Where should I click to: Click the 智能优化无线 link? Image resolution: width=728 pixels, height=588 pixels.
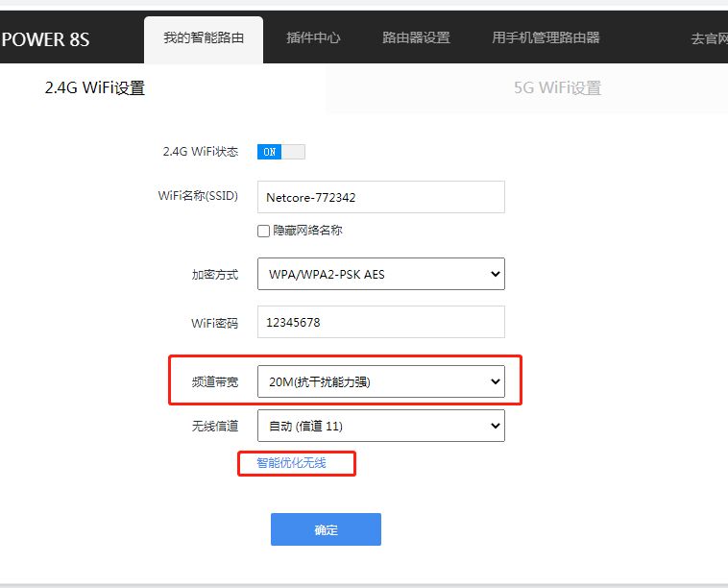291,462
